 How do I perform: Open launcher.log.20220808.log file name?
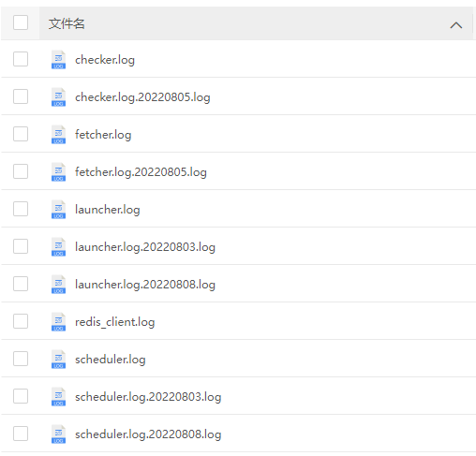point(145,285)
